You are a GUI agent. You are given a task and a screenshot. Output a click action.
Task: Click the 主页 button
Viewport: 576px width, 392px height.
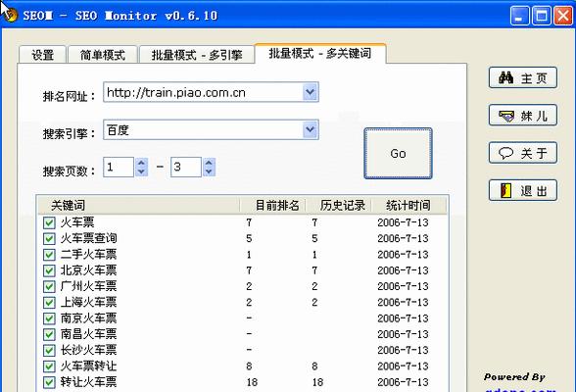[x=523, y=77]
